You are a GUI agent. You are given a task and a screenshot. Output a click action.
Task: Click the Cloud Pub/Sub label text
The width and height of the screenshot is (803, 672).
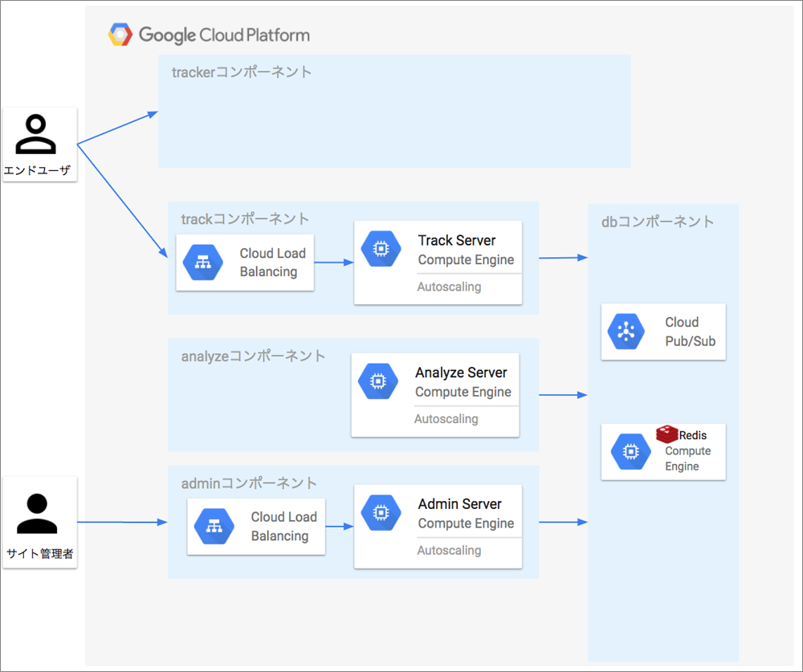(x=690, y=332)
